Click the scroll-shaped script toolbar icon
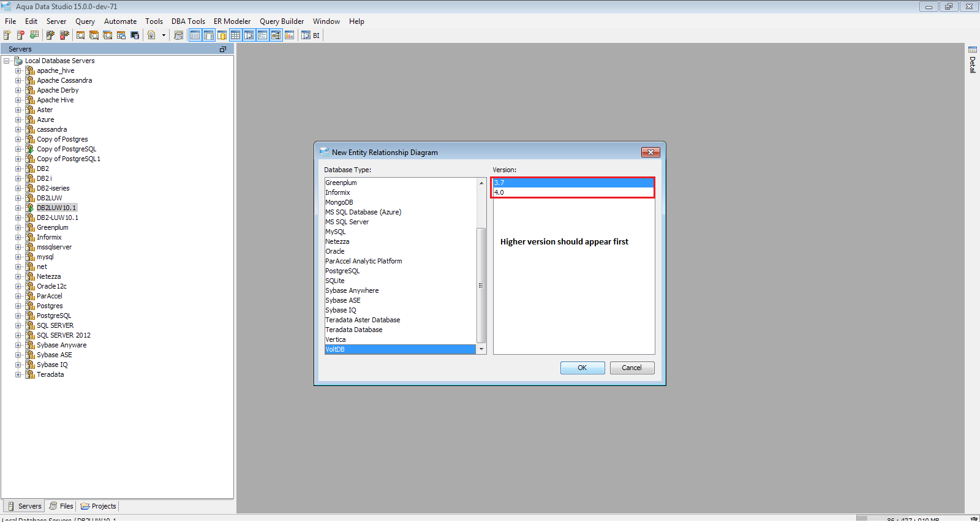 179,36
